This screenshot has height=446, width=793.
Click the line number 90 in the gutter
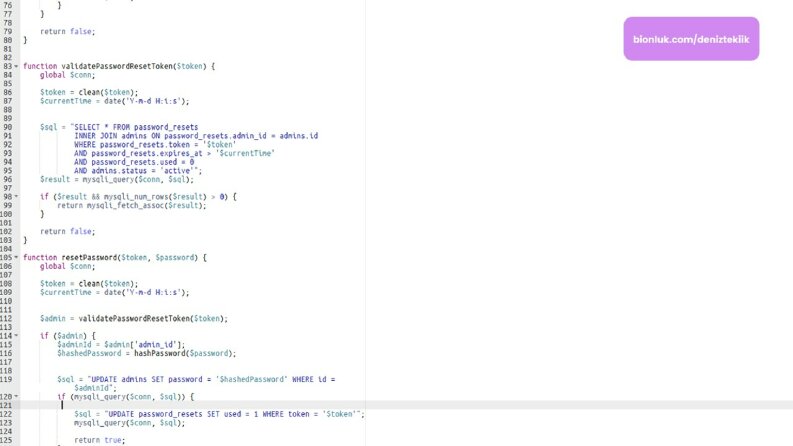8,127
